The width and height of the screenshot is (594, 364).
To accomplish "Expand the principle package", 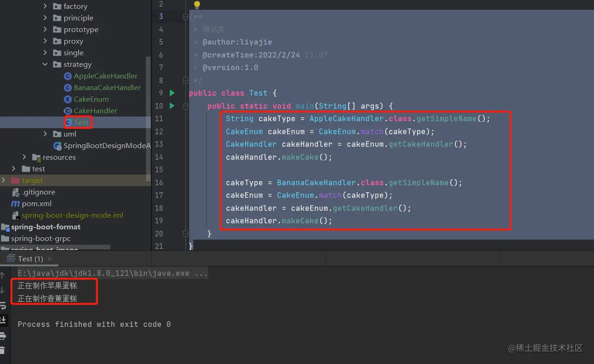I will (45, 18).
